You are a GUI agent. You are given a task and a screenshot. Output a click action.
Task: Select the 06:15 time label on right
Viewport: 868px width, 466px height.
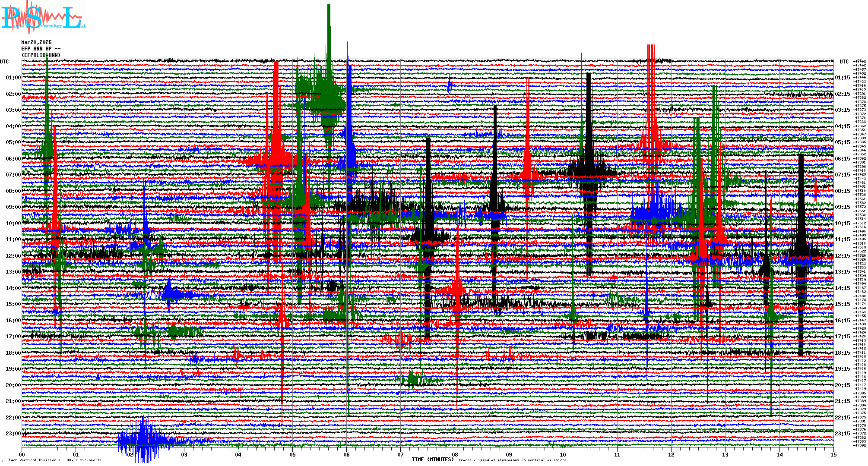click(842, 159)
